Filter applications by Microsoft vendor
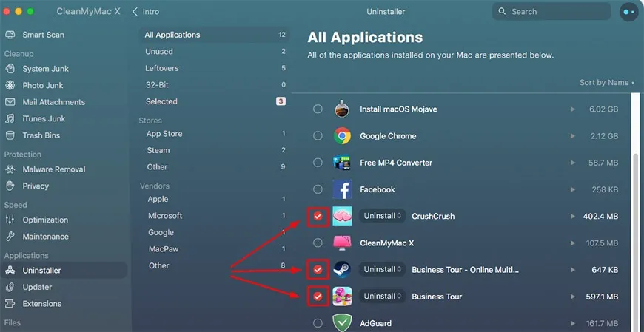The image size is (644, 332). tap(215, 215)
